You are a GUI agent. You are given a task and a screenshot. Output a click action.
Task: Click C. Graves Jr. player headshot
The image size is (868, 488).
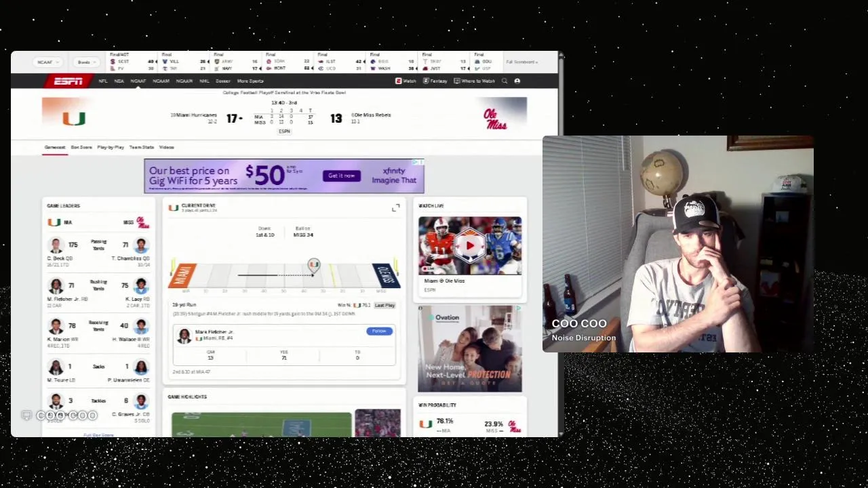coord(141,401)
